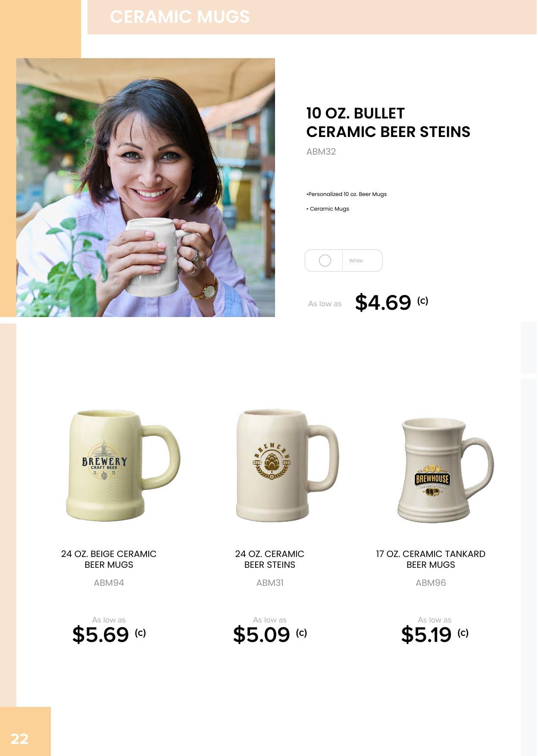Click the $5.69 price

coord(100,635)
